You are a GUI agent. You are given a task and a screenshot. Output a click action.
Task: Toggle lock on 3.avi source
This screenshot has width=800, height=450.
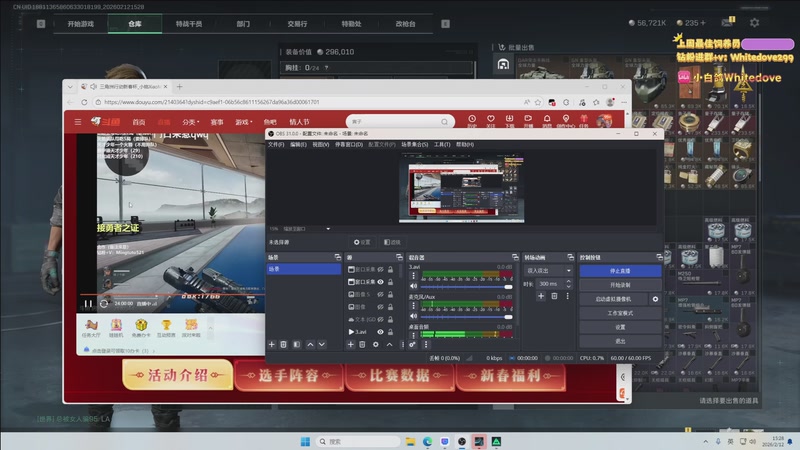click(x=390, y=332)
